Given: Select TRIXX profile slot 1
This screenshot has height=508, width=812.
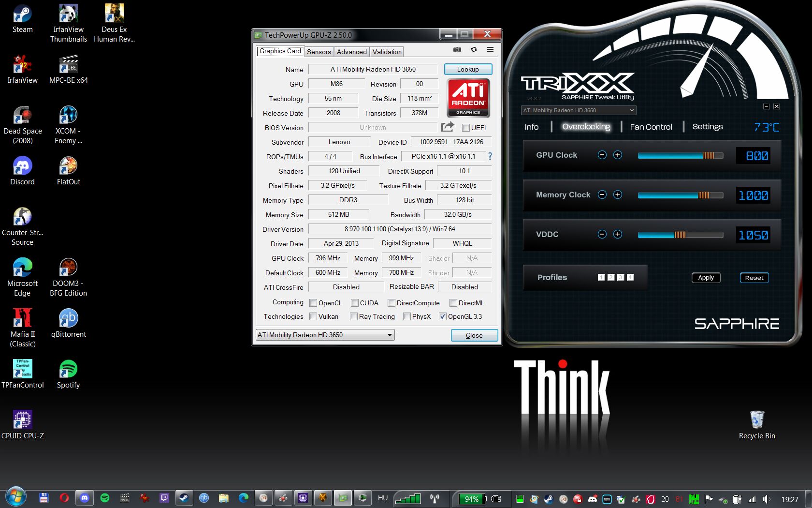Looking at the screenshot, I should [601, 277].
